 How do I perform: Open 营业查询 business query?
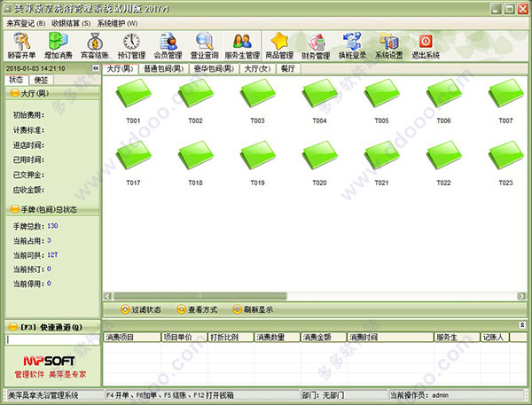coord(204,46)
